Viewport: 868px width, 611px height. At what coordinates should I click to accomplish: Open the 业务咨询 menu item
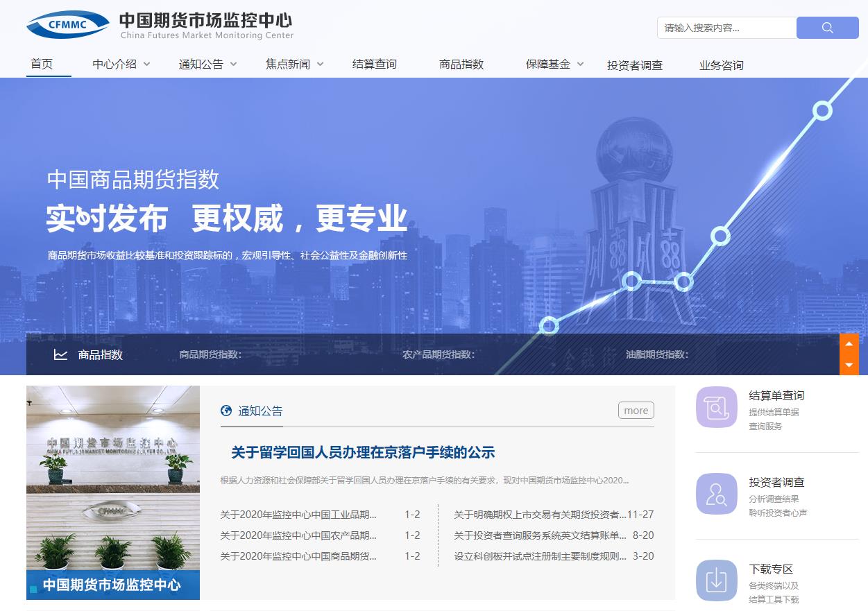tap(722, 65)
